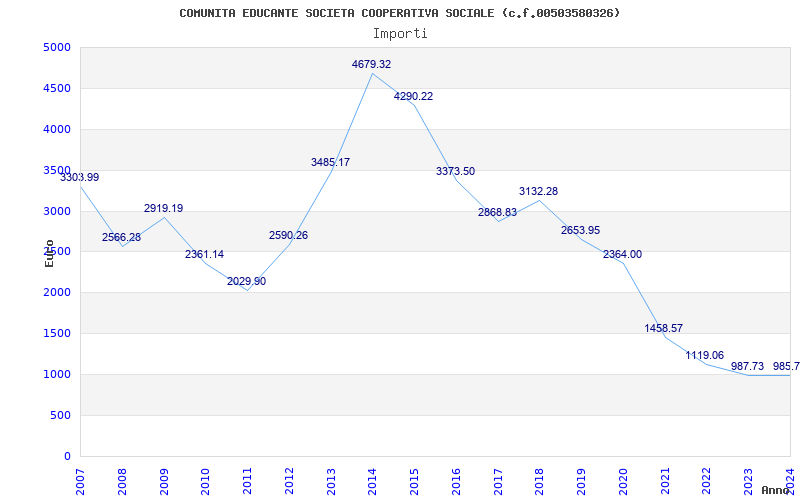
Task: Click the 2020 year axis label
Action: pyautogui.click(x=623, y=481)
